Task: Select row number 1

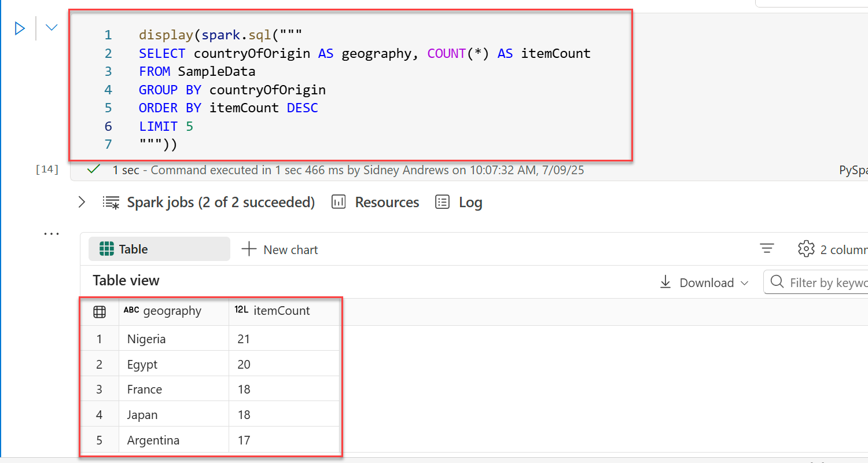Action: pyautogui.click(x=99, y=339)
